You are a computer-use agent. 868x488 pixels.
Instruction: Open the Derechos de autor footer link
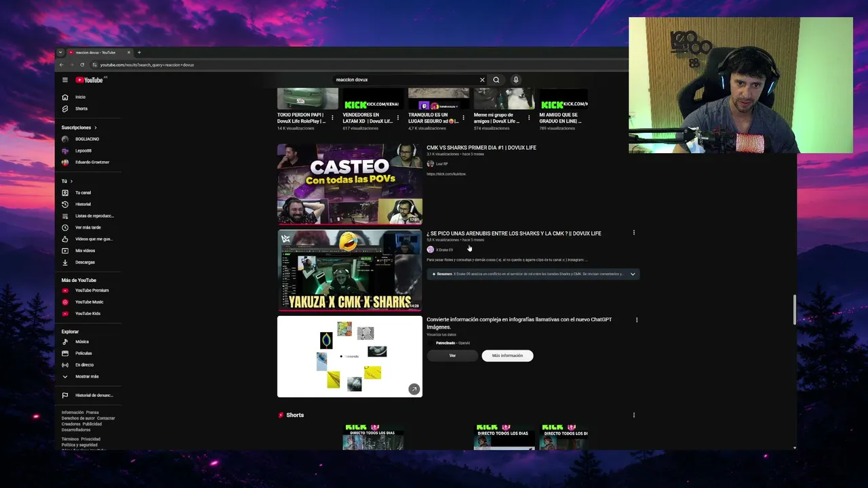[x=78, y=418]
